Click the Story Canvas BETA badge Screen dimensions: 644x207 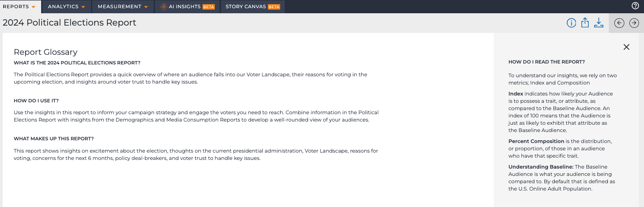coord(274,7)
